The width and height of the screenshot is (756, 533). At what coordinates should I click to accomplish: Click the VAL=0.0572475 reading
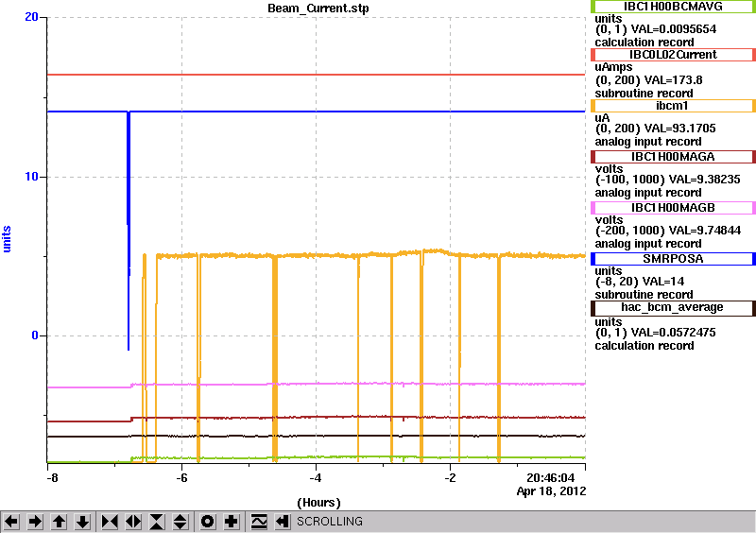tap(673, 333)
